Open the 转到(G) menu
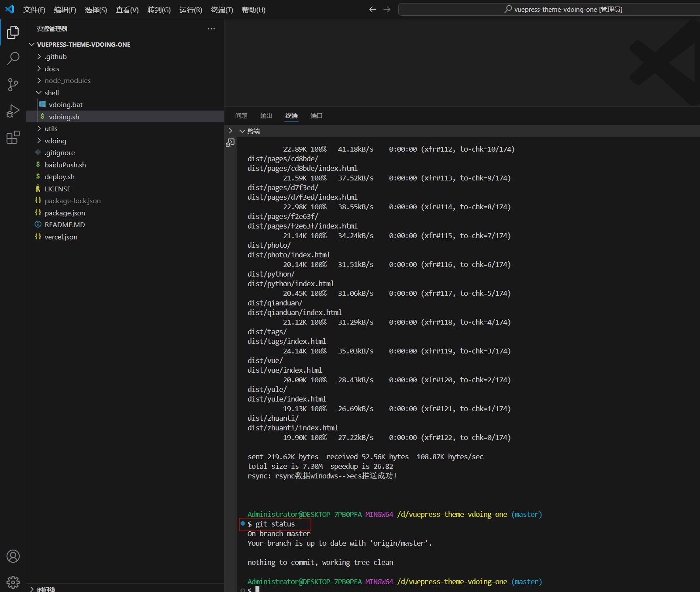The height and width of the screenshot is (592, 700). pos(159,10)
